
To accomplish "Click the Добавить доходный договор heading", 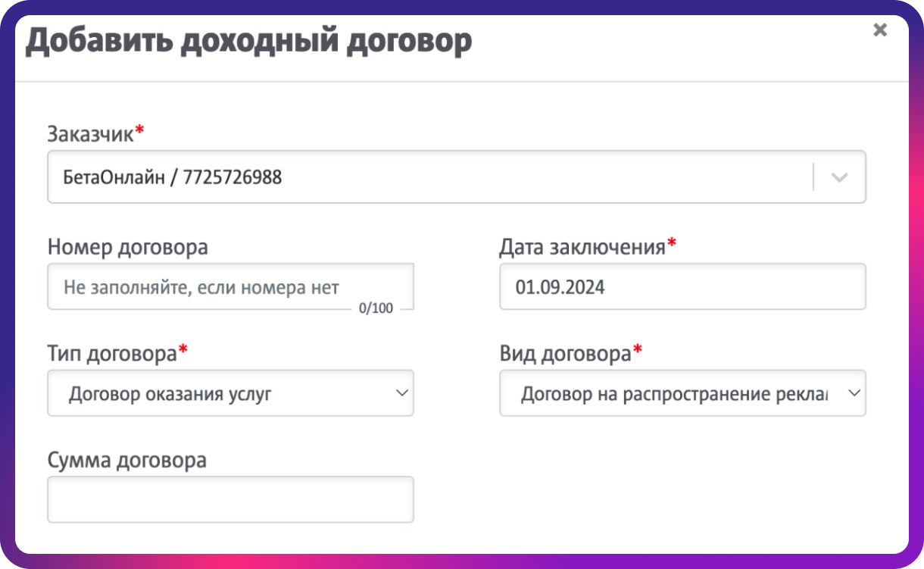I will tap(249, 41).
